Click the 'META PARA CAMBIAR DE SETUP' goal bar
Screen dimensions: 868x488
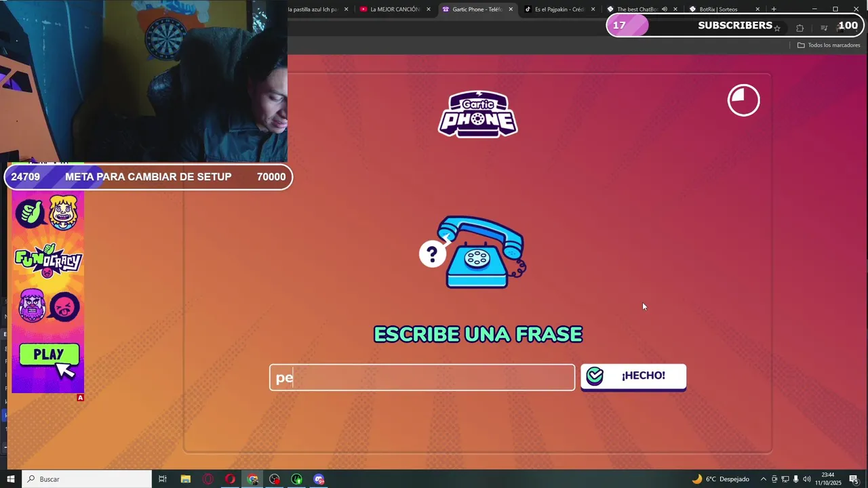(148, 177)
